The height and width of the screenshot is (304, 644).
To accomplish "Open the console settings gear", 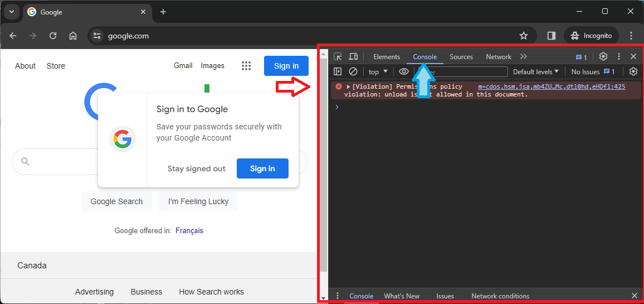I will (633, 71).
